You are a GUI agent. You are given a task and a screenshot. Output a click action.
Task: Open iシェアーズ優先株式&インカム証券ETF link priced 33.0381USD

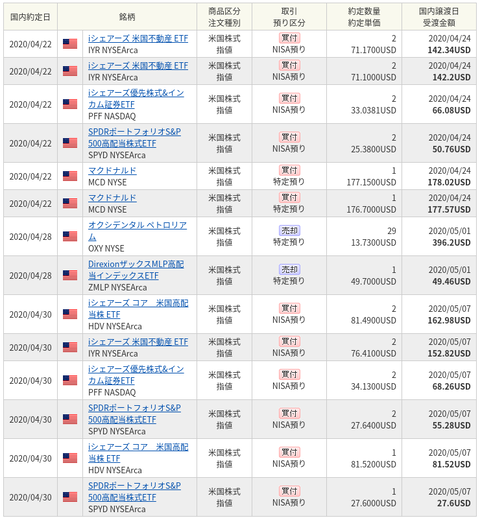[x=136, y=99]
